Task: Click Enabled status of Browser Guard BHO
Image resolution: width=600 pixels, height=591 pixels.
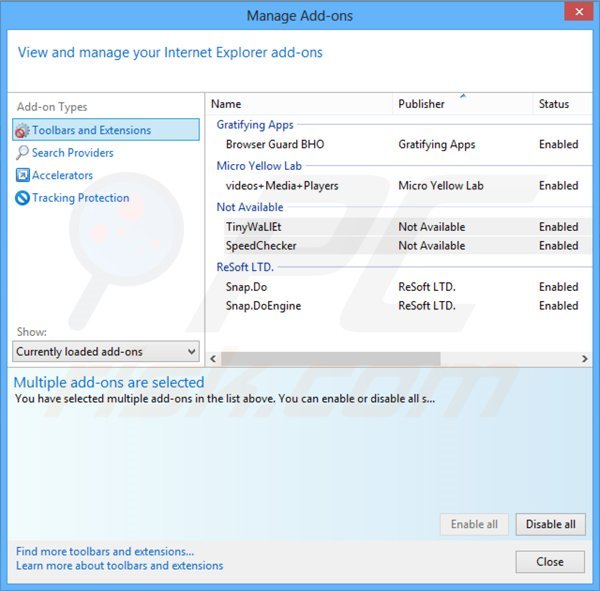Action: 558,144
